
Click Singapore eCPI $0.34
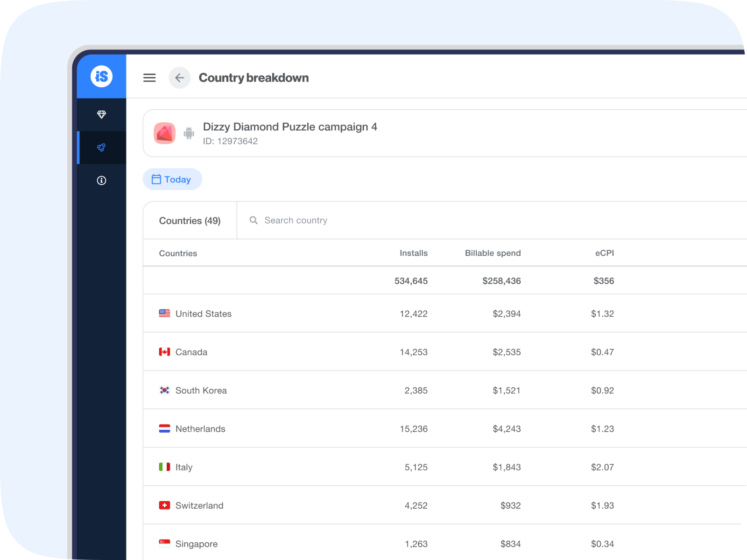coord(602,544)
